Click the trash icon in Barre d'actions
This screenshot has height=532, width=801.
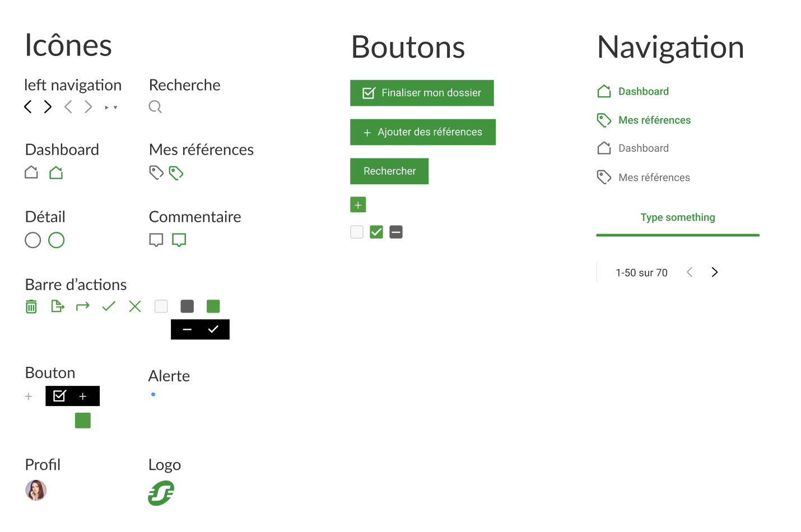pyautogui.click(x=31, y=306)
